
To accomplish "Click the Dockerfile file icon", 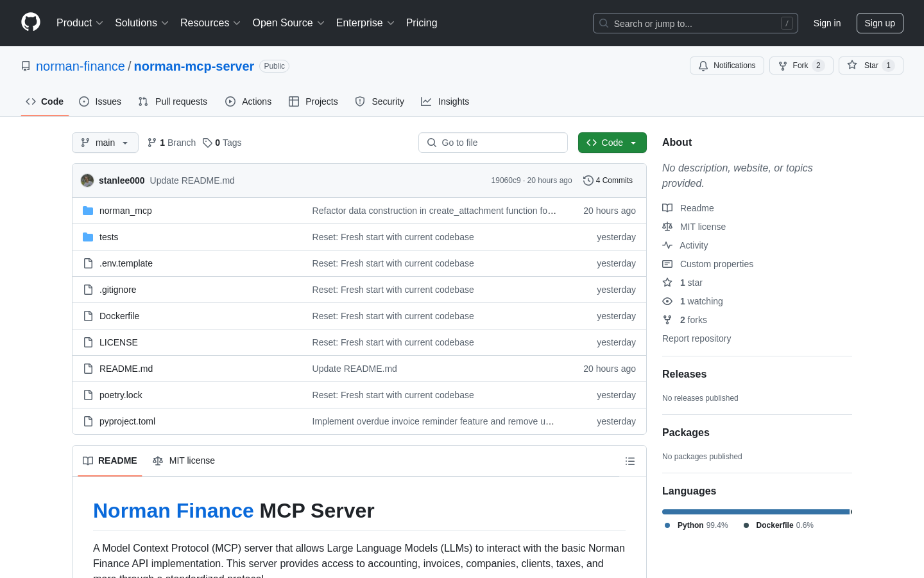I will click(x=88, y=316).
